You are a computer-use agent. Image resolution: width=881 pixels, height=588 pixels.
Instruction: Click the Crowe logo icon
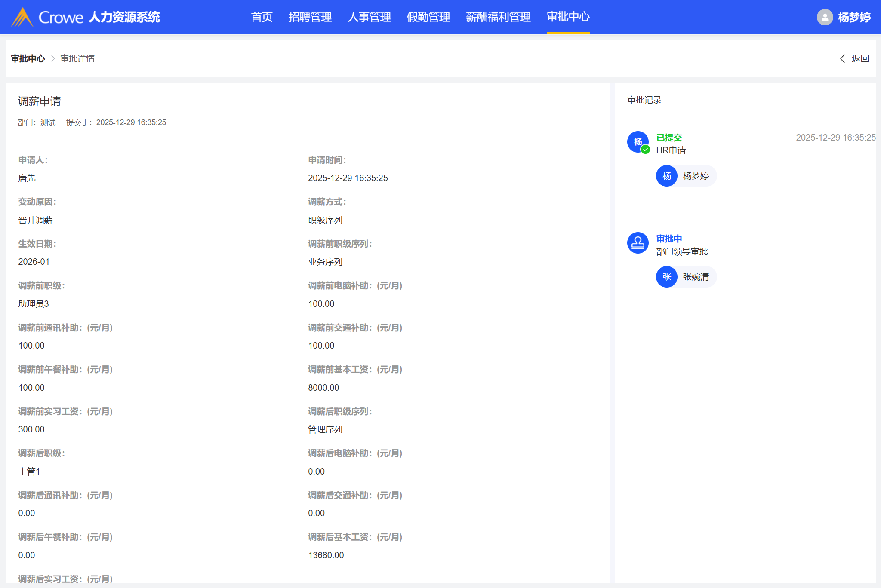pos(22,17)
